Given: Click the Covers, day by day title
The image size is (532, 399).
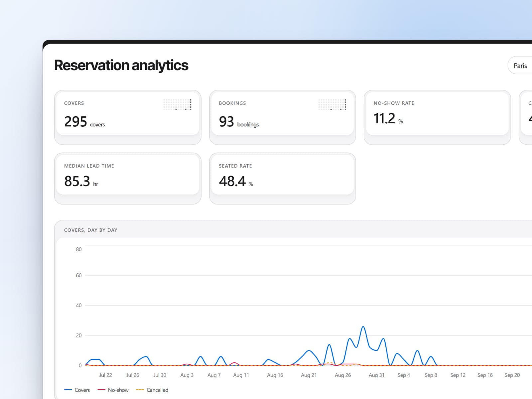Looking at the screenshot, I should click(91, 230).
